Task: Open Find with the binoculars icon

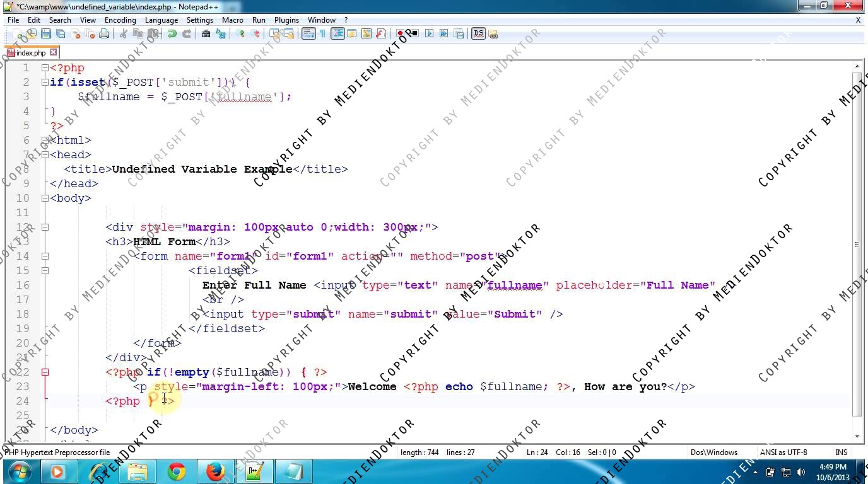Action: (x=206, y=33)
